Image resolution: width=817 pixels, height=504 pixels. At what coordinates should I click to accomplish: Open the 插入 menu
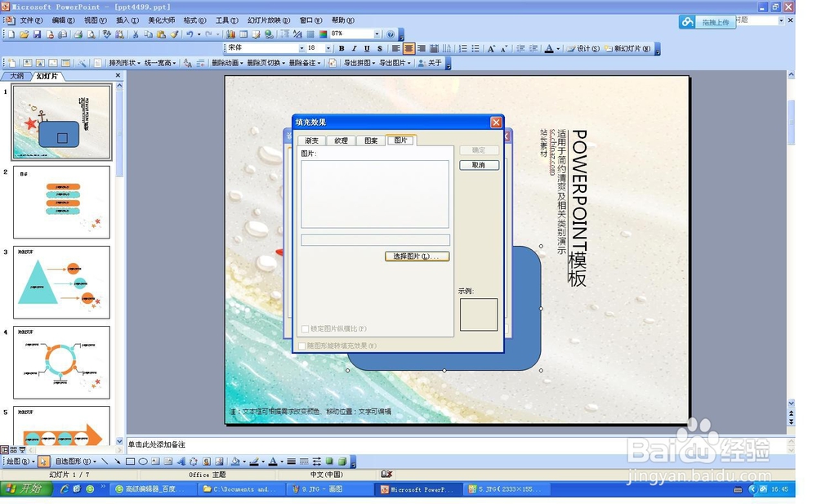[127, 20]
